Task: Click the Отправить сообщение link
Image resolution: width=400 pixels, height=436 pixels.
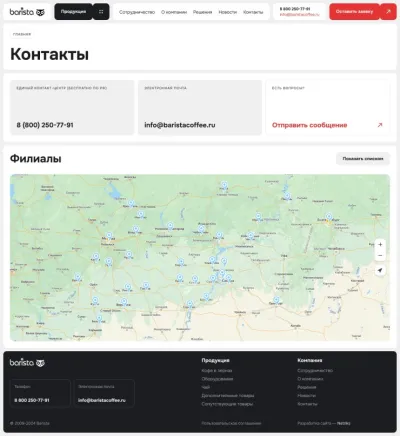Action: 309,125
